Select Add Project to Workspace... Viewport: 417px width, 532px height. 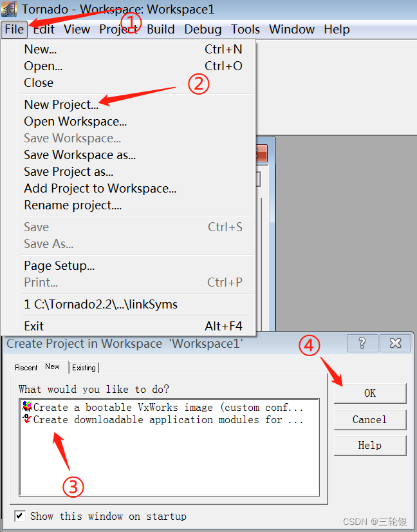[x=138, y=188]
